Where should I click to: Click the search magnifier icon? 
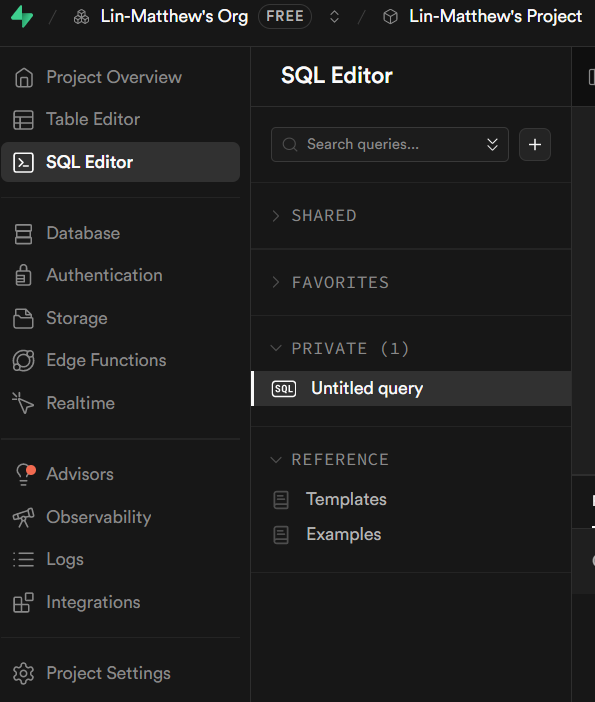tap(290, 145)
